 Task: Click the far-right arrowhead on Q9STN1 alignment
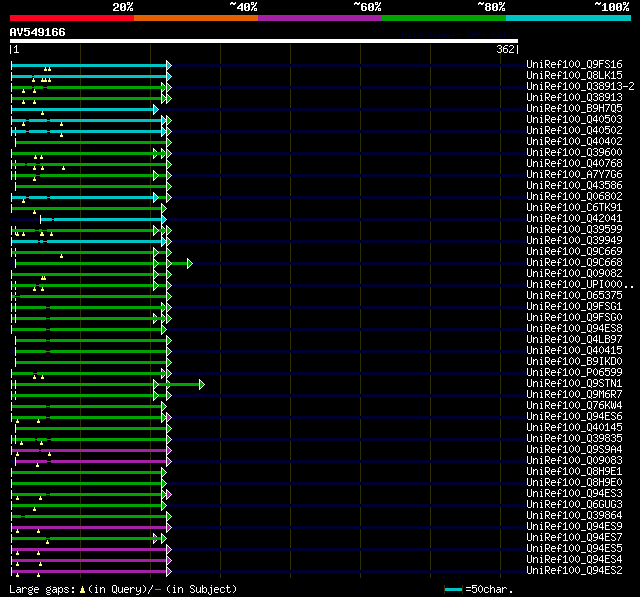click(x=202, y=385)
